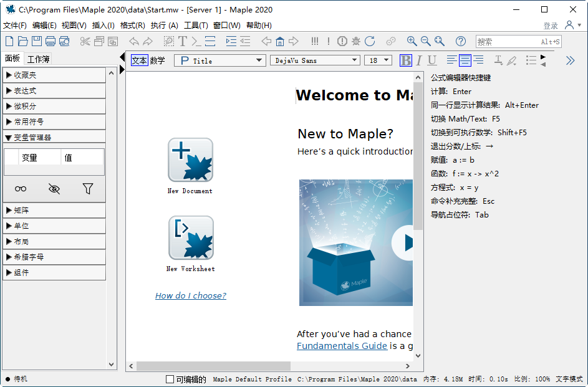Viewport: 588px width, 387px height.
Task: Go to home page
Action: pos(280,41)
